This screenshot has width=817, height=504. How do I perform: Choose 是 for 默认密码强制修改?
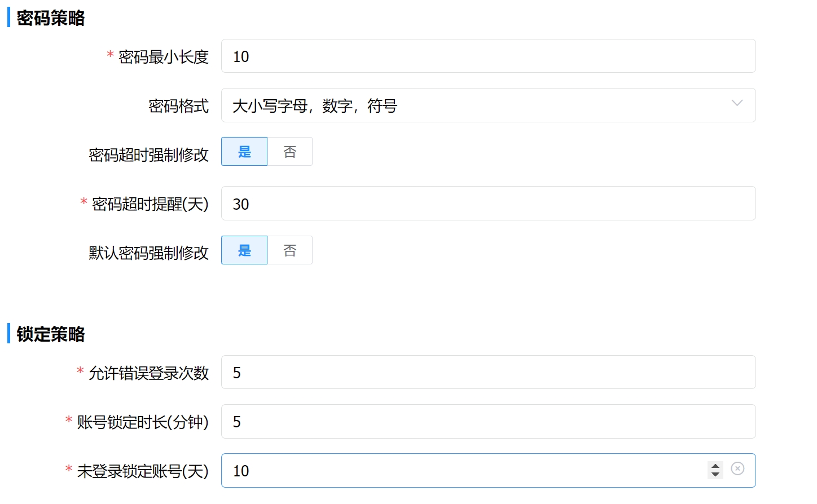click(x=244, y=250)
